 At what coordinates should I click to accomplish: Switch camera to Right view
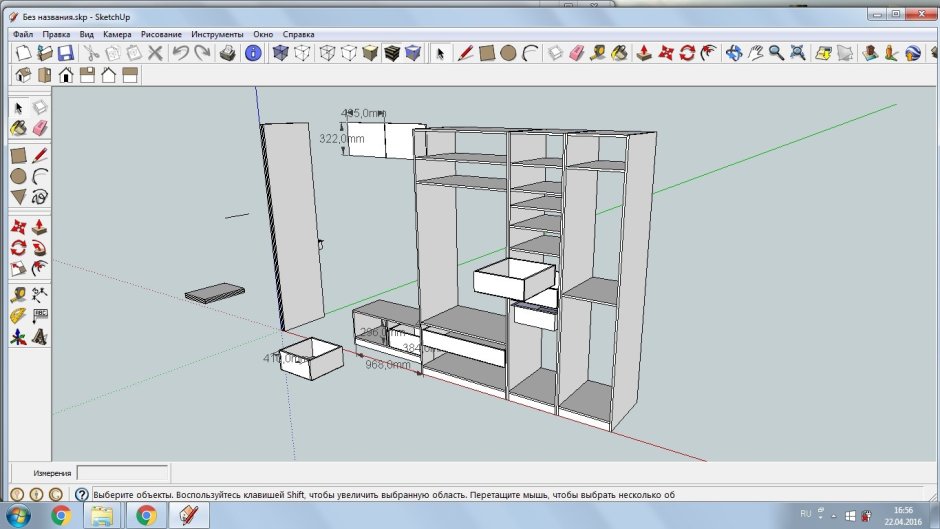tap(88, 75)
